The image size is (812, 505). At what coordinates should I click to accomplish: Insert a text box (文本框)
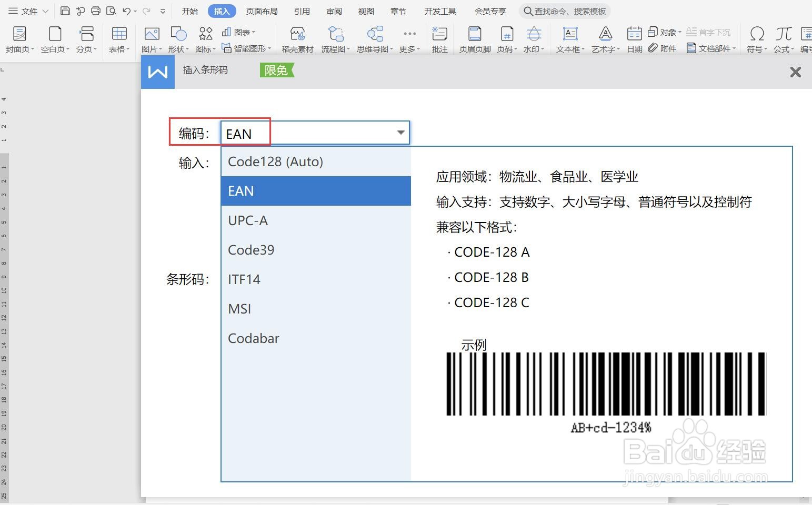point(570,39)
